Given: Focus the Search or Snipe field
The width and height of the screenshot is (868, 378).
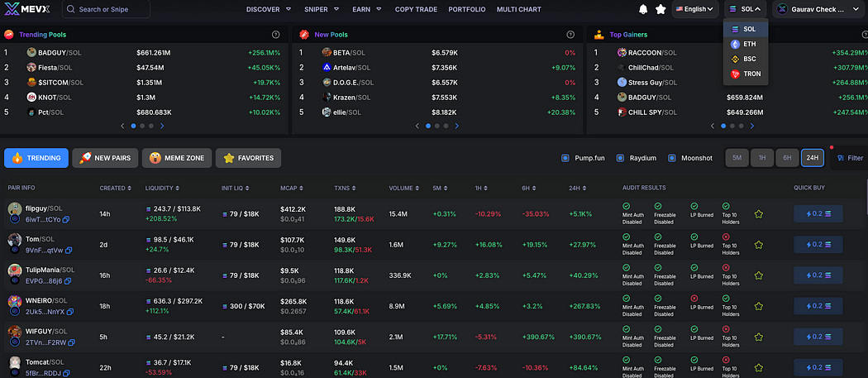Looking at the screenshot, I should [x=106, y=9].
